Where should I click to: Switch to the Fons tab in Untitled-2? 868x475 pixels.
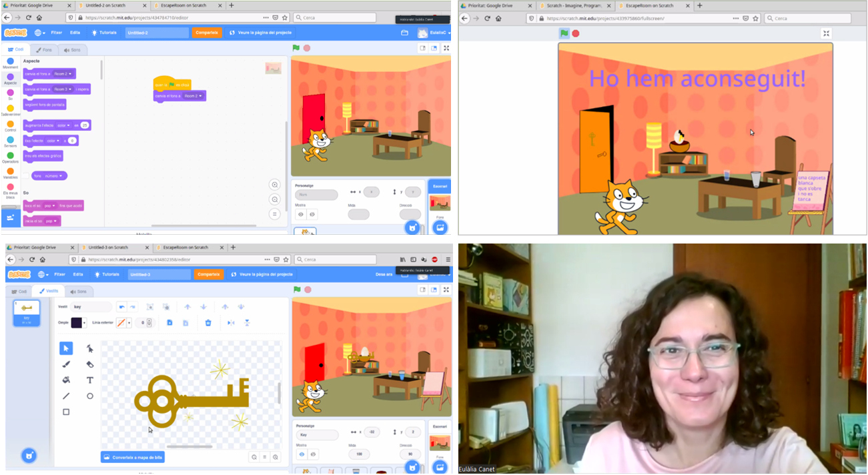[45, 50]
